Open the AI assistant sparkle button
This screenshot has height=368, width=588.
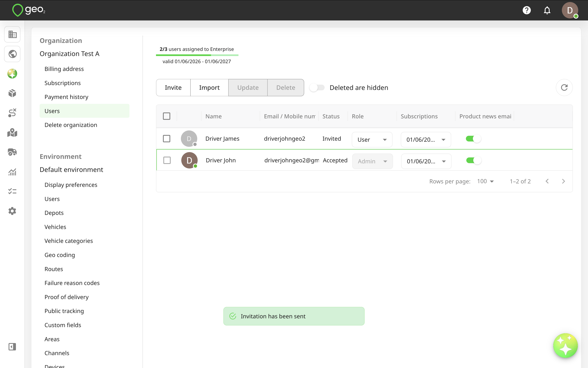click(565, 345)
